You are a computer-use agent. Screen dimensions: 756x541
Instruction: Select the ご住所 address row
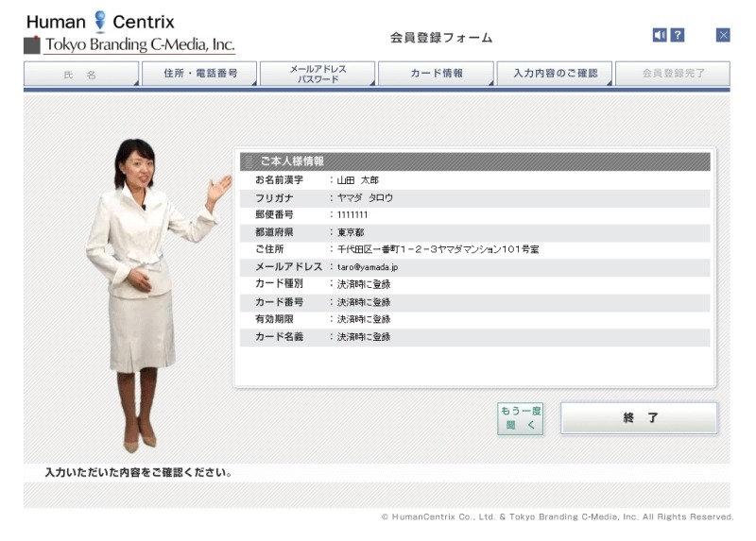tap(472, 249)
